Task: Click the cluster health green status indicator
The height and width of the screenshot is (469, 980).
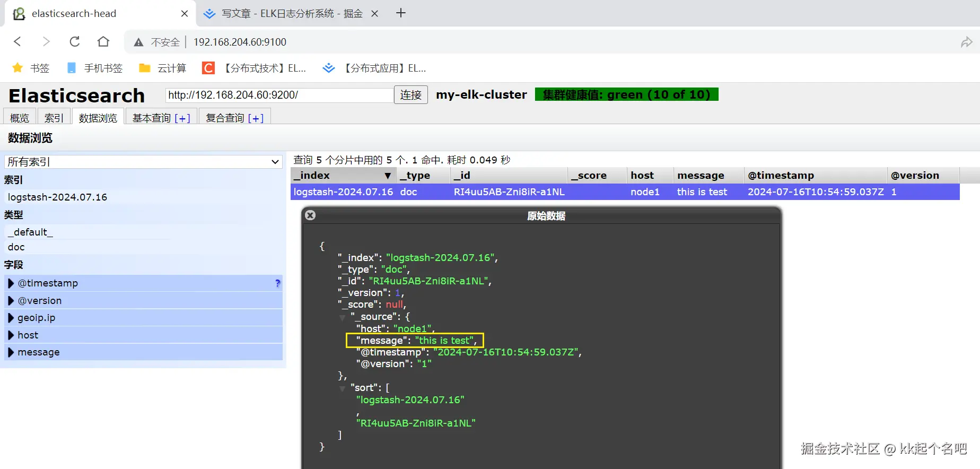Action: pyautogui.click(x=626, y=94)
